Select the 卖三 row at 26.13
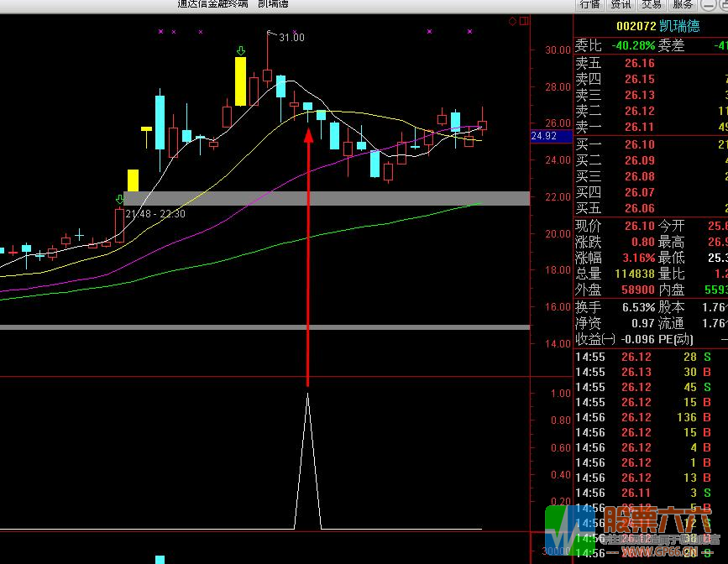Viewport: 728px width, 564px height. (651, 95)
